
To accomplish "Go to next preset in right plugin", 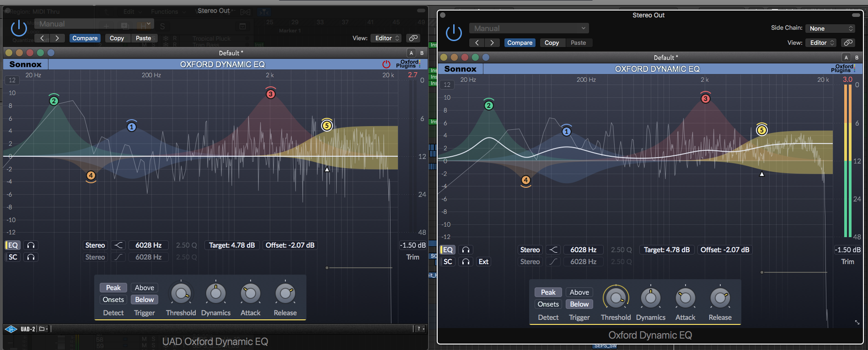I will coord(492,42).
